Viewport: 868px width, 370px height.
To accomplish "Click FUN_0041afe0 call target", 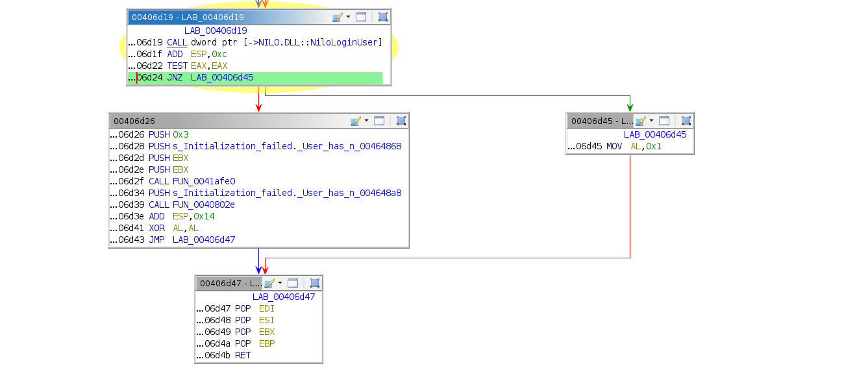I will click(x=204, y=182).
